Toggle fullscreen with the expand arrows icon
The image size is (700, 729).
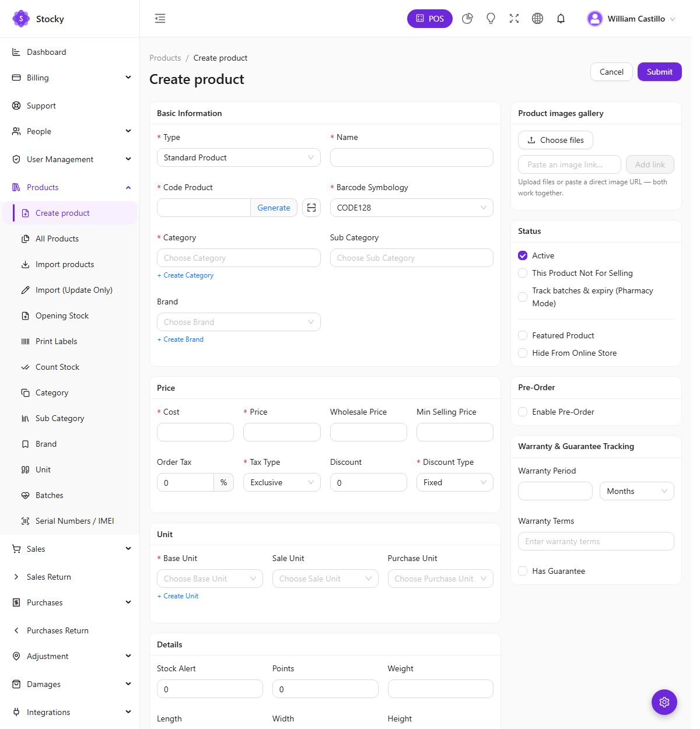(x=514, y=19)
